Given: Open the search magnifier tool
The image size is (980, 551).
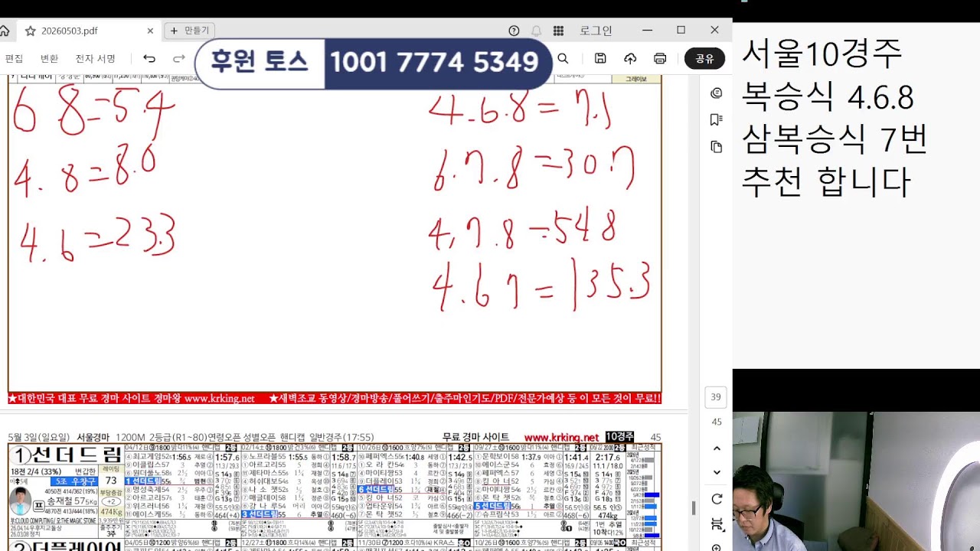Looking at the screenshot, I should 563,59.
